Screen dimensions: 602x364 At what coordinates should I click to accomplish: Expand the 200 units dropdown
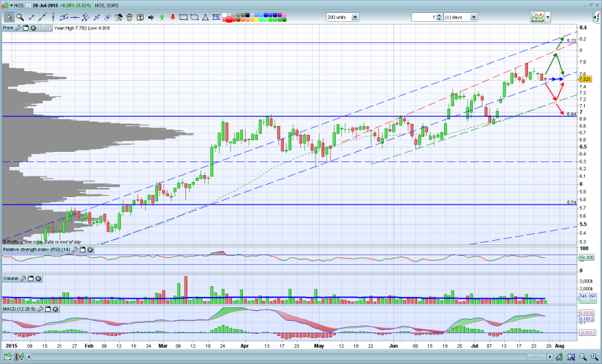coord(355,17)
